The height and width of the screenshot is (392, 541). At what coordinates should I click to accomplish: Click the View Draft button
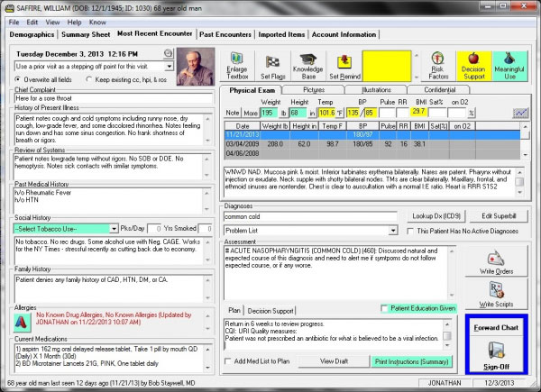click(x=334, y=361)
